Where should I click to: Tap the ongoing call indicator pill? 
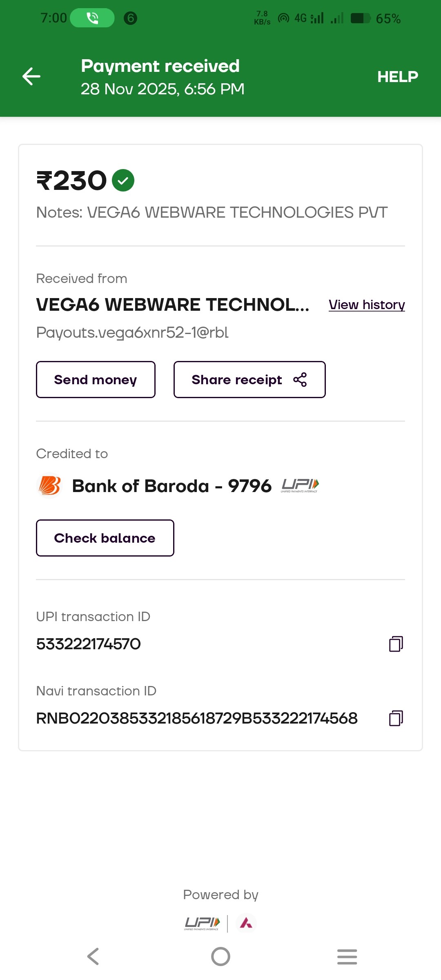[x=92, y=18]
